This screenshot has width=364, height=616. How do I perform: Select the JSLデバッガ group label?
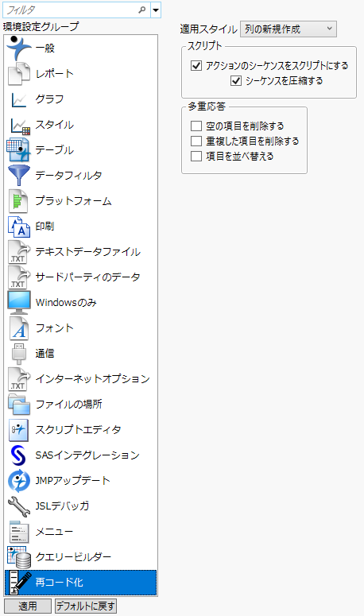63,506
